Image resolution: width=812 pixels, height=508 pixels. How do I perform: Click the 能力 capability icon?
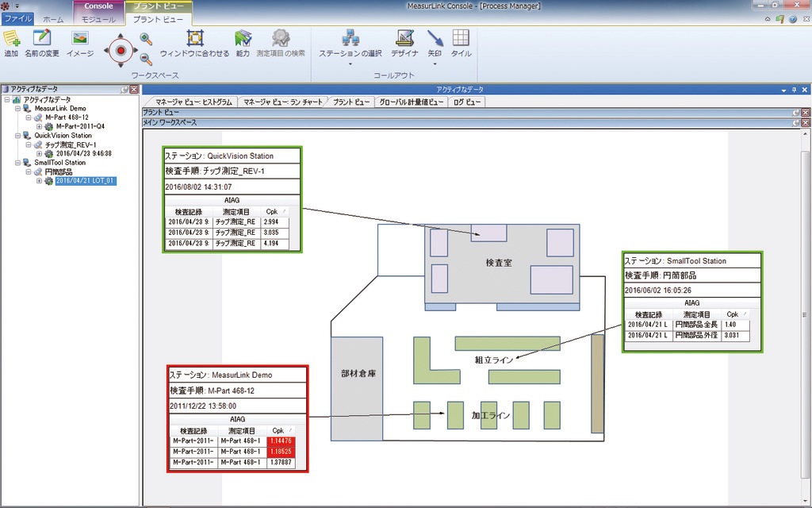(x=243, y=38)
